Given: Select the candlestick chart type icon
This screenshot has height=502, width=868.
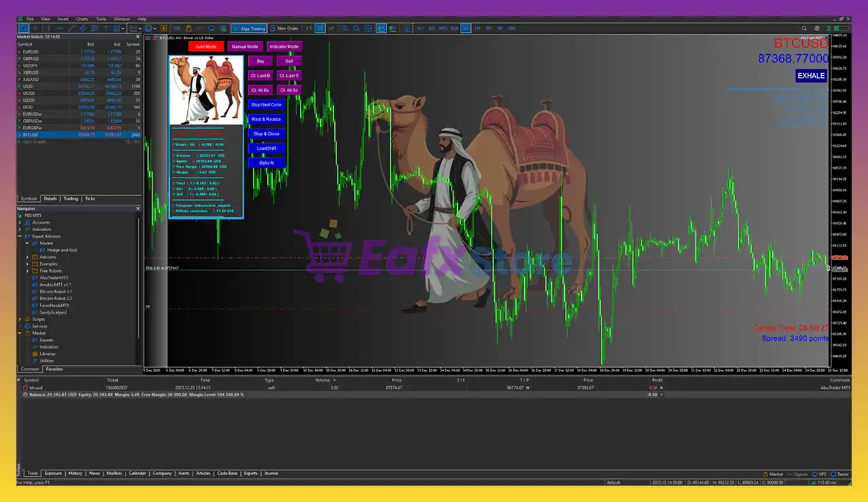Looking at the screenshot, I should pyautogui.click(x=320, y=28).
